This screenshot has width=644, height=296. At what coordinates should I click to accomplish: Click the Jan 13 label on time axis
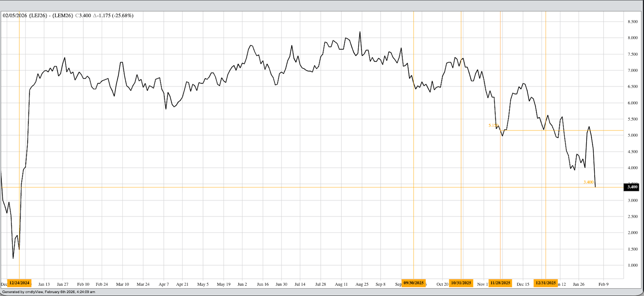coord(44,284)
